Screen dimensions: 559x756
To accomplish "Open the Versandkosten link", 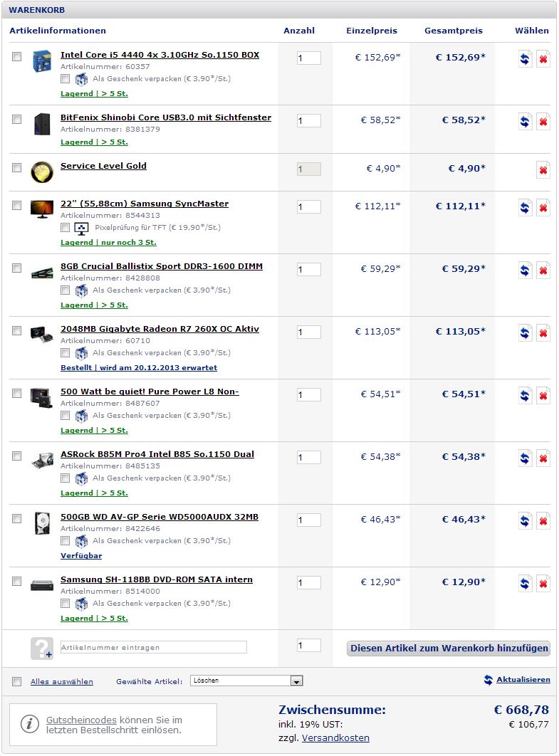I will click(335, 737).
